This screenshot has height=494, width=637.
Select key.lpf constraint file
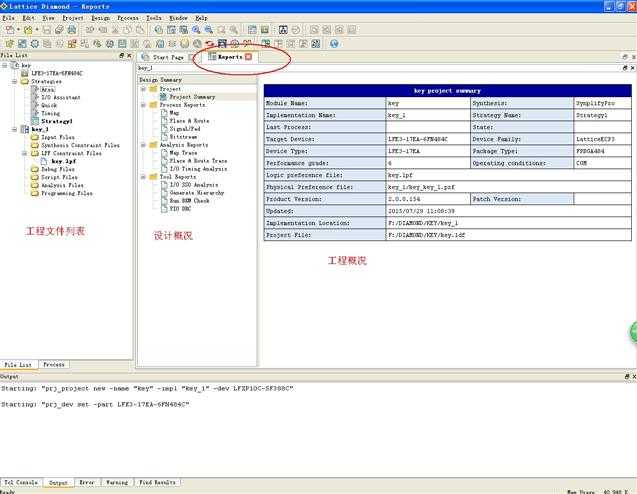63,161
